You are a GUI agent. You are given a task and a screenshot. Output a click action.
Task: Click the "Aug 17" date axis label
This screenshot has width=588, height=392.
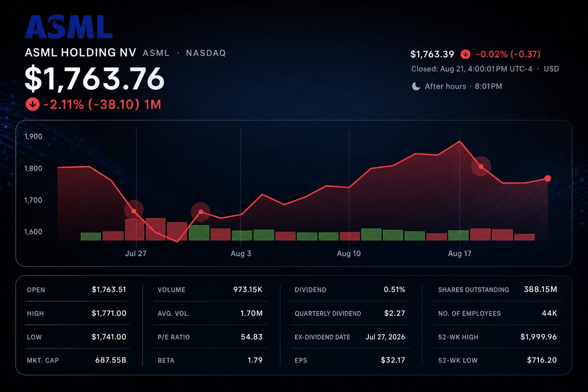tap(460, 253)
